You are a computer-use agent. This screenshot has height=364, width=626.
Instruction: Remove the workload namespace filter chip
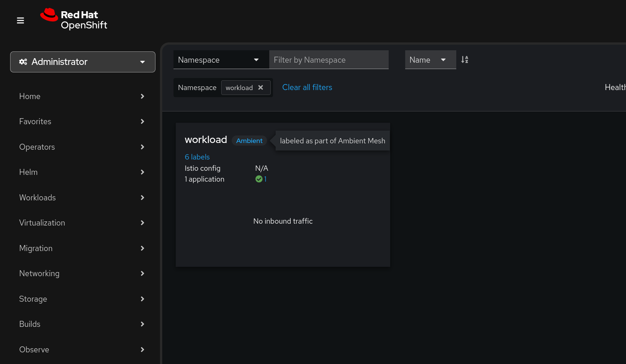pyautogui.click(x=261, y=87)
